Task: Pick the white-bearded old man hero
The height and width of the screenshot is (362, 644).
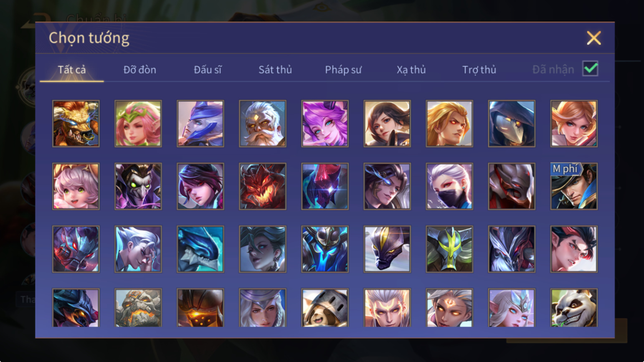Action: (x=263, y=124)
